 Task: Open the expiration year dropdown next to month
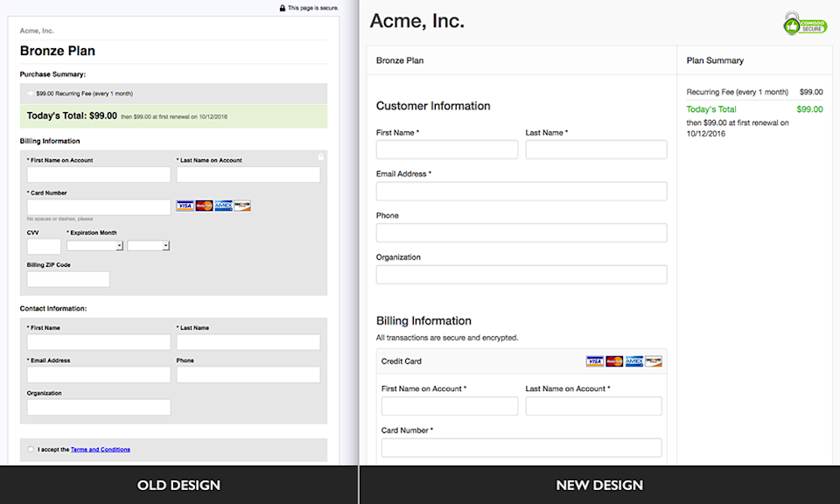149,246
